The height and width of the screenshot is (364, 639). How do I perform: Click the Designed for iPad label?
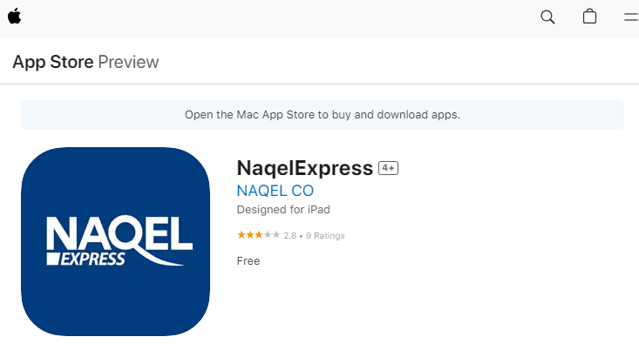[283, 210]
